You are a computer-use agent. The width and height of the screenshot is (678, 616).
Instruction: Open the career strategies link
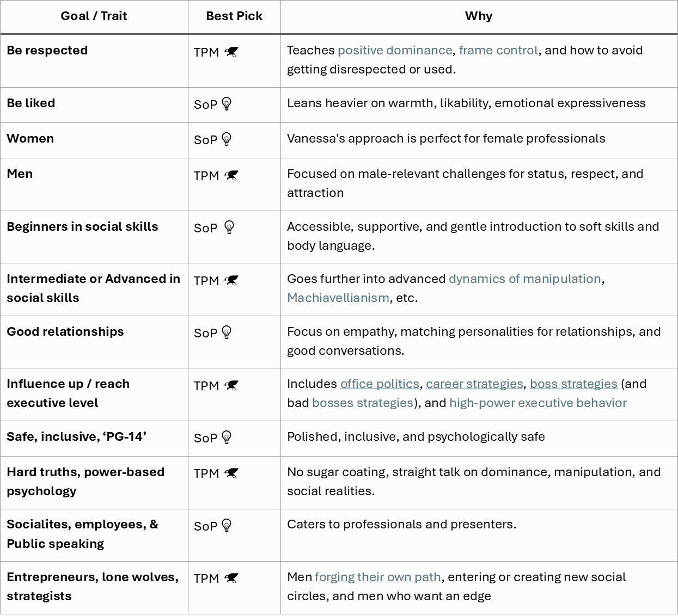[x=474, y=384]
